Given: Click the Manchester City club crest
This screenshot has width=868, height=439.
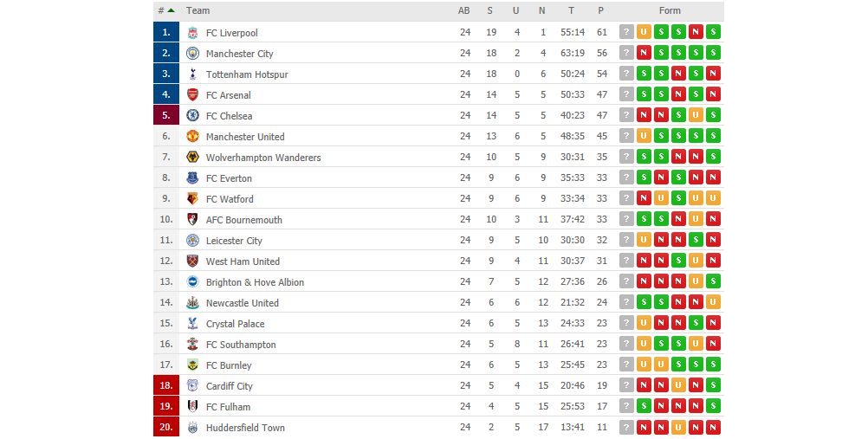Looking at the screenshot, I should [x=192, y=53].
